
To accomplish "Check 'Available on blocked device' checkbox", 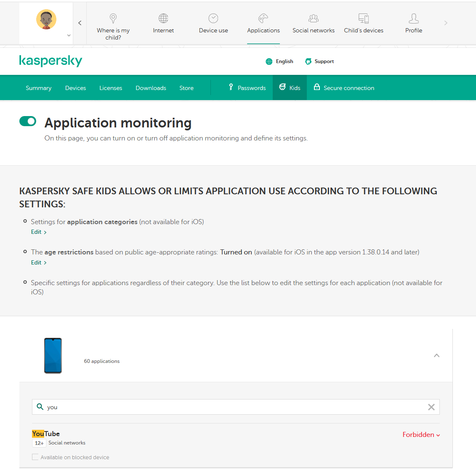I will click(x=35, y=457).
